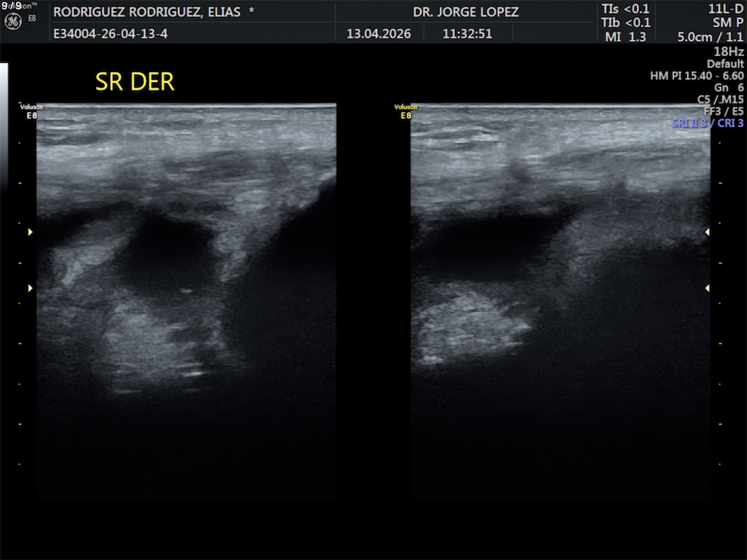Click the upper left focal zone arrow

point(30,232)
